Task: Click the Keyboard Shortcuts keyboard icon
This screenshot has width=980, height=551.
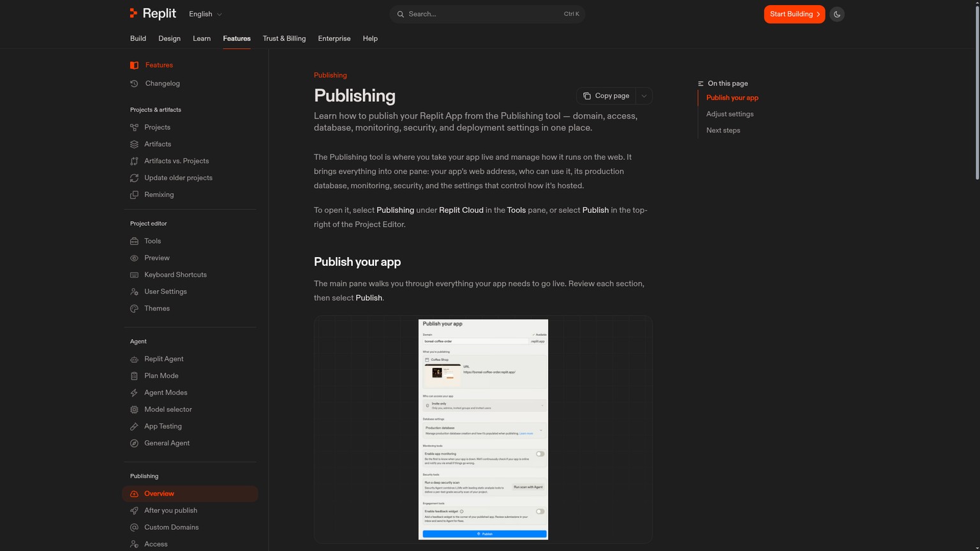Action: (134, 275)
